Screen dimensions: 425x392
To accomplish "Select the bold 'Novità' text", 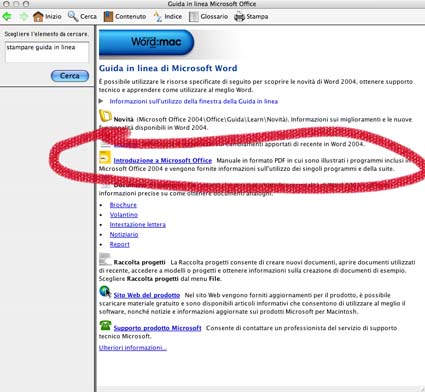I will pyautogui.click(x=123, y=119).
